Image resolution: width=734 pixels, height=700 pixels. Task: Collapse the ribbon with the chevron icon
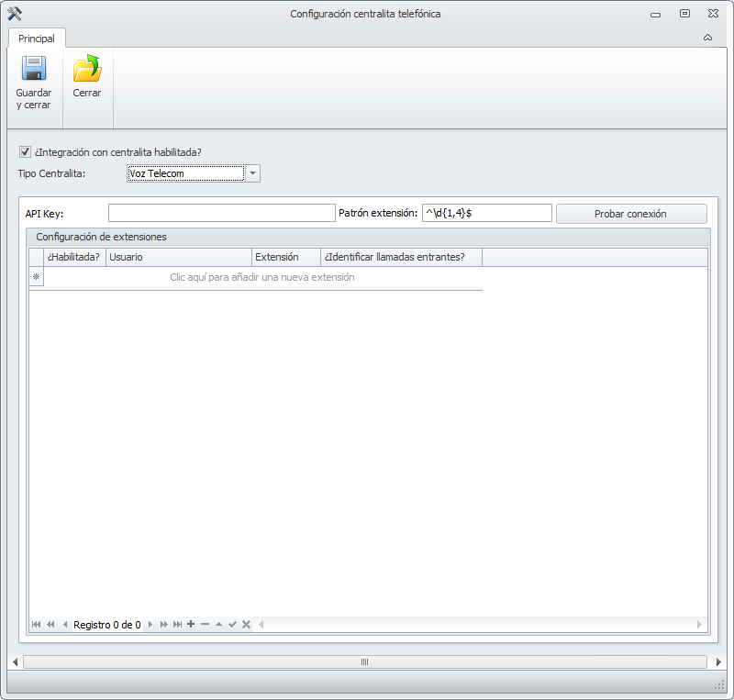(707, 38)
